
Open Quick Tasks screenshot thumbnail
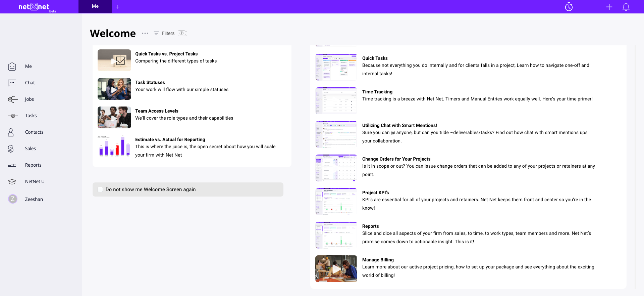point(336,67)
